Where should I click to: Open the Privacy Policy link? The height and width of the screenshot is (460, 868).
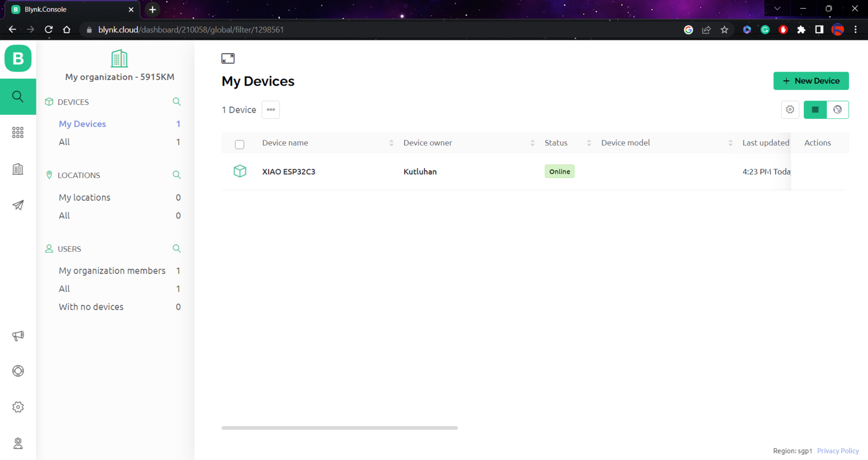point(838,451)
